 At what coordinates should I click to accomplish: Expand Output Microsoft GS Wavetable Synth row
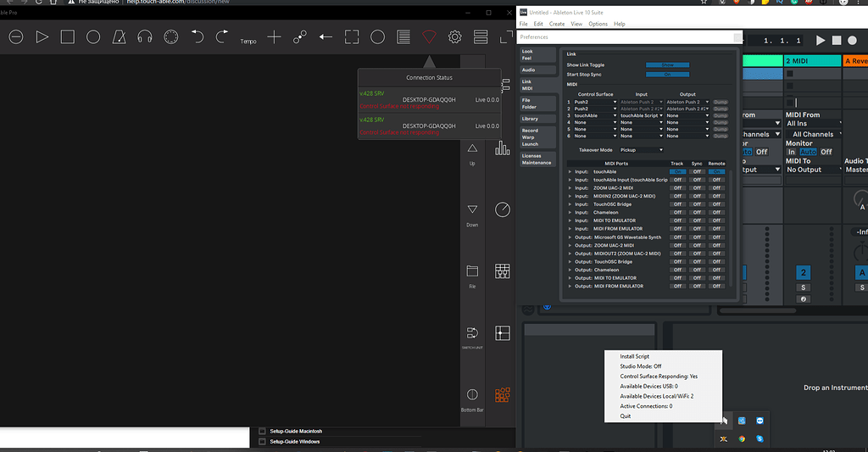(x=570, y=237)
